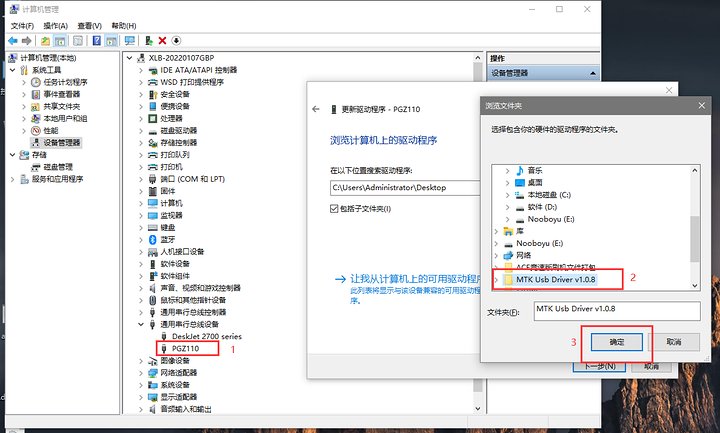Click the Help question mark toolbar icon

coord(96,41)
